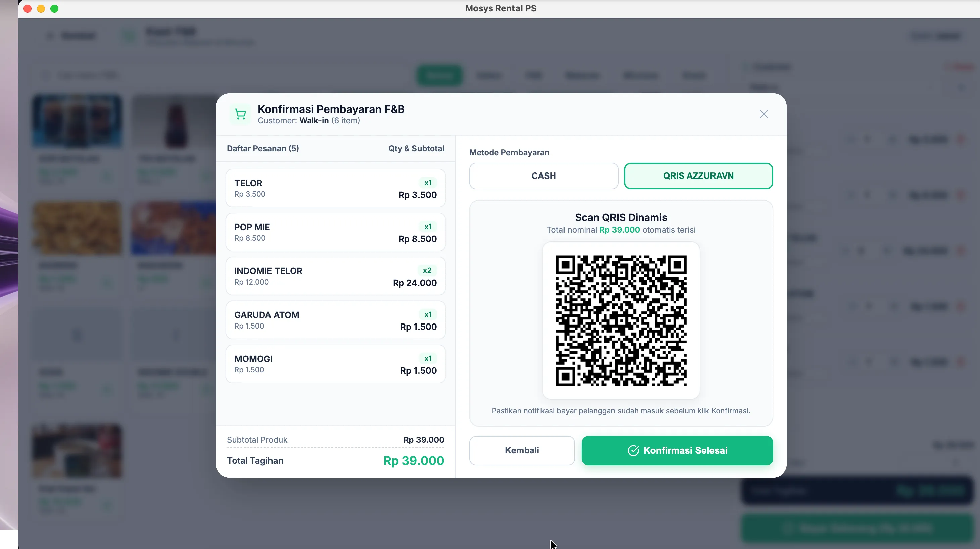Image resolution: width=980 pixels, height=549 pixels.
Task: Click the shopping cart icon in dialog header
Action: pos(240,114)
